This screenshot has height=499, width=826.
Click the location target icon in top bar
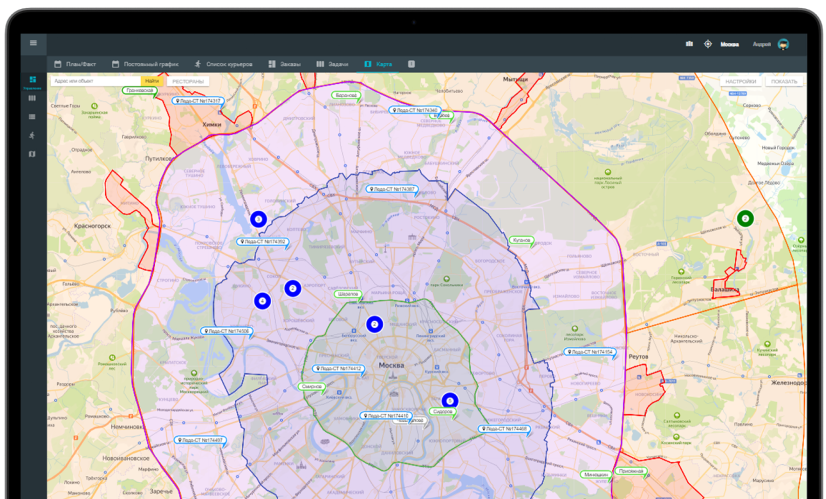pyautogui.click(x=708, y=44)
